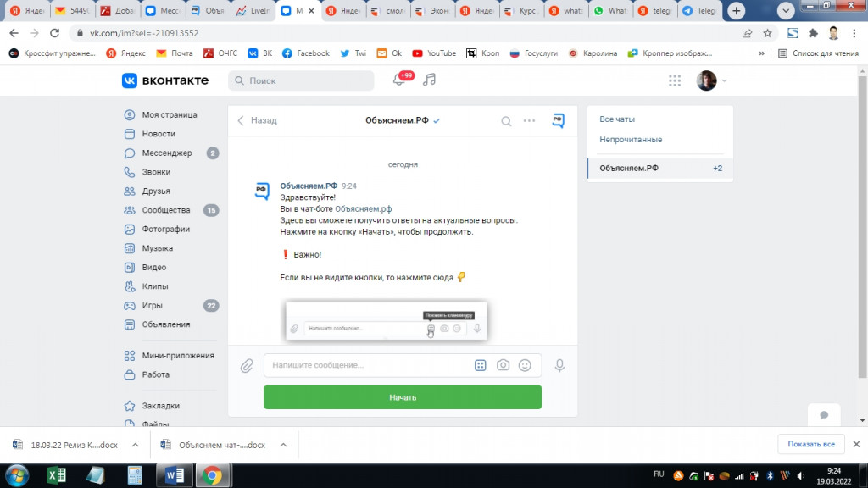
Task: Reload the page
Action: 54,33
